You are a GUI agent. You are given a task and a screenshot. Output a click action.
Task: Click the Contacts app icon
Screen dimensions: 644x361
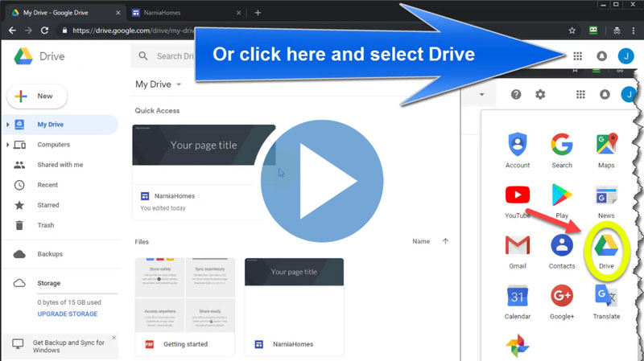[562, 248]
